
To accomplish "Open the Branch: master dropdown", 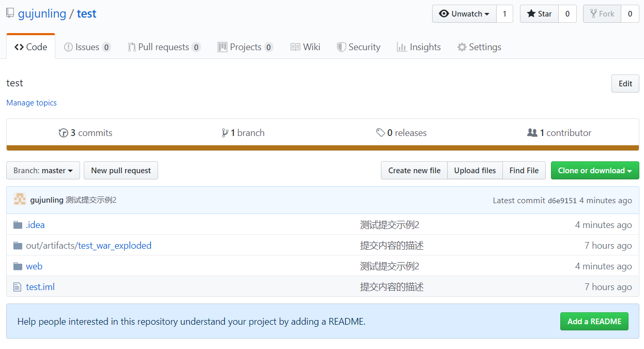I will coord(43,171).
